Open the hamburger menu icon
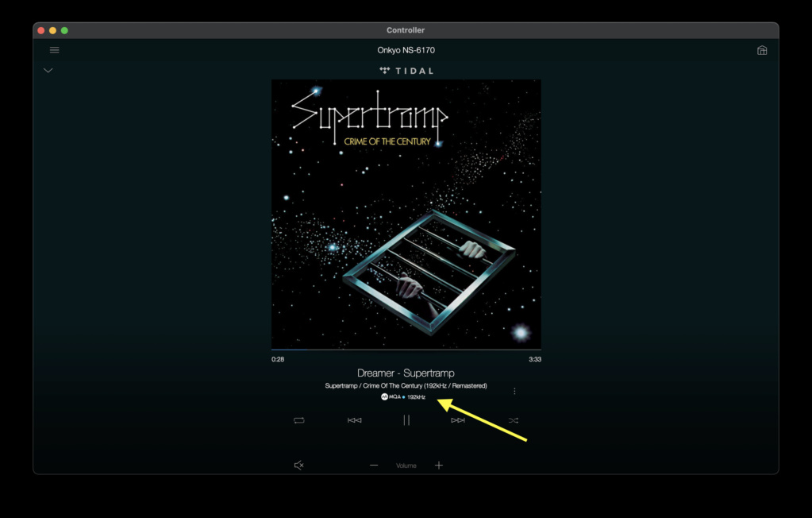This screenshot has height=518, width=812. pyautogui.click(x=55, y=50)
